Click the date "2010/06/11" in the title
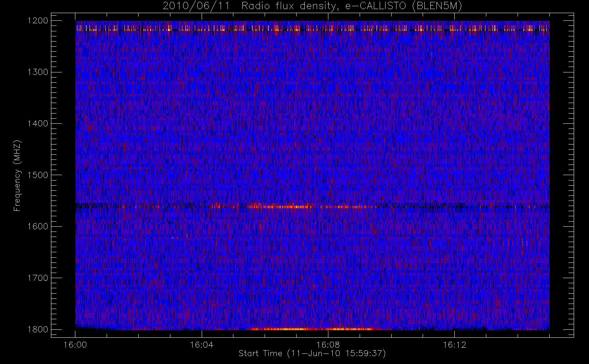The height and width of the screenshot is (364, 589). pyautogui.click(x=196, y=6)
